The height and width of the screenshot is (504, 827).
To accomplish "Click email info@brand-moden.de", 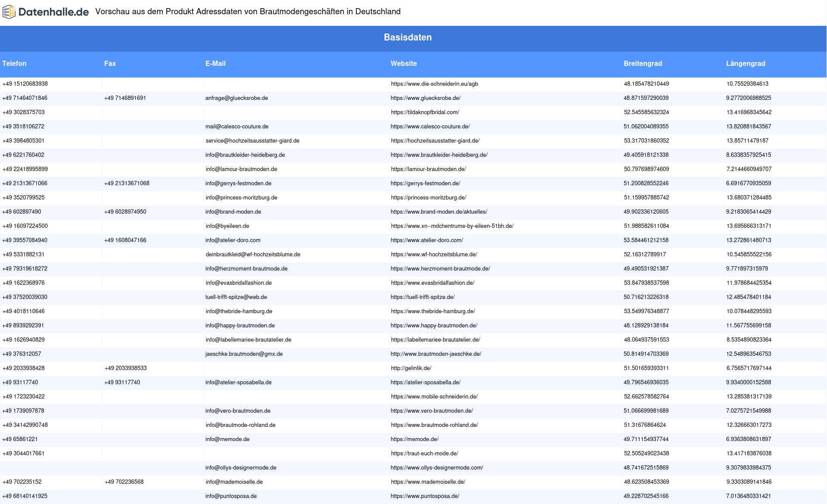I will point(233,212).
